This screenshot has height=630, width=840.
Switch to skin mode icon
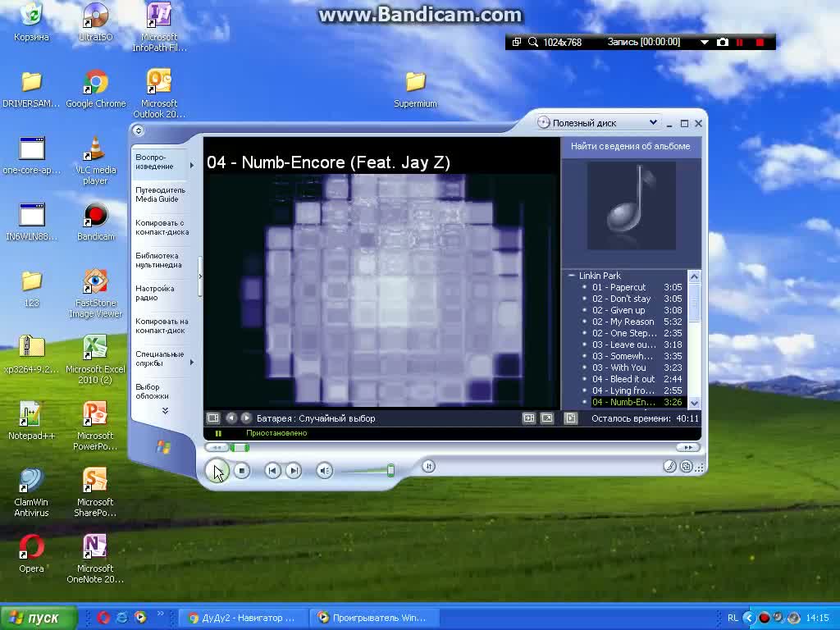(686, 467)
